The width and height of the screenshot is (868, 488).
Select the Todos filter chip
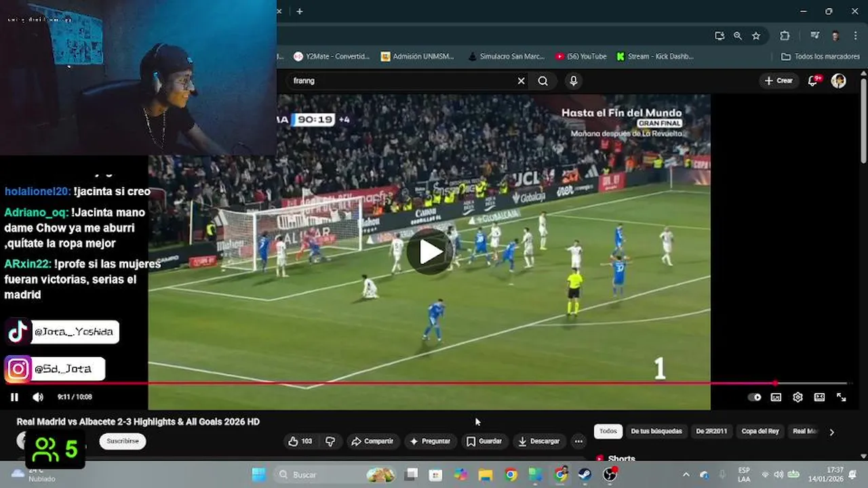608,431
